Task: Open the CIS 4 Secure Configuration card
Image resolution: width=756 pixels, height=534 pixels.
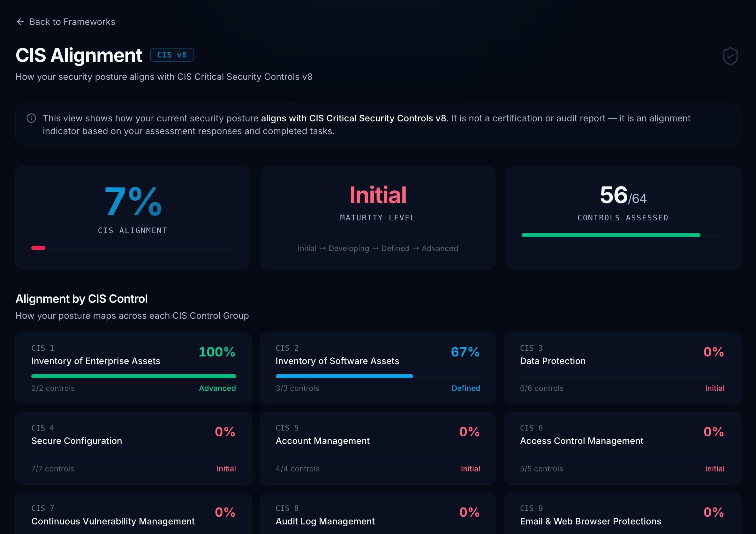Action: point(134,448)
